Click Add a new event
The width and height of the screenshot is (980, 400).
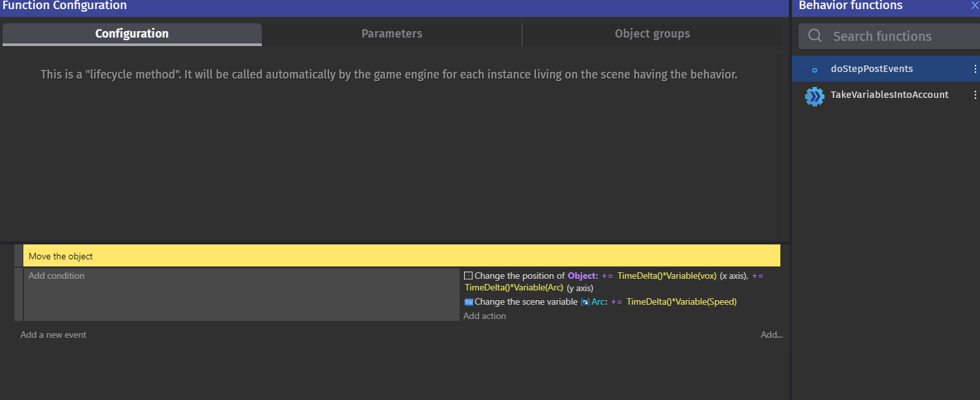52,335
